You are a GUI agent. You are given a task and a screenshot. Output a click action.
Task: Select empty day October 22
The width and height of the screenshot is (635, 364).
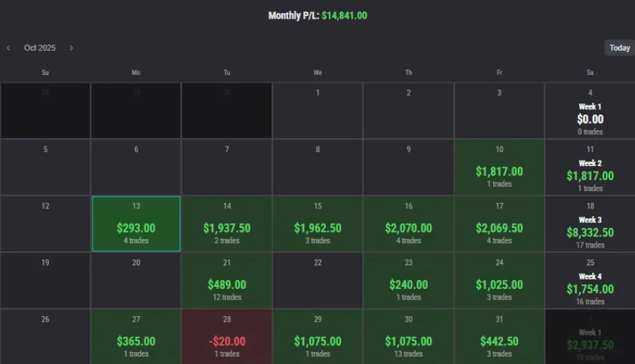317,280
